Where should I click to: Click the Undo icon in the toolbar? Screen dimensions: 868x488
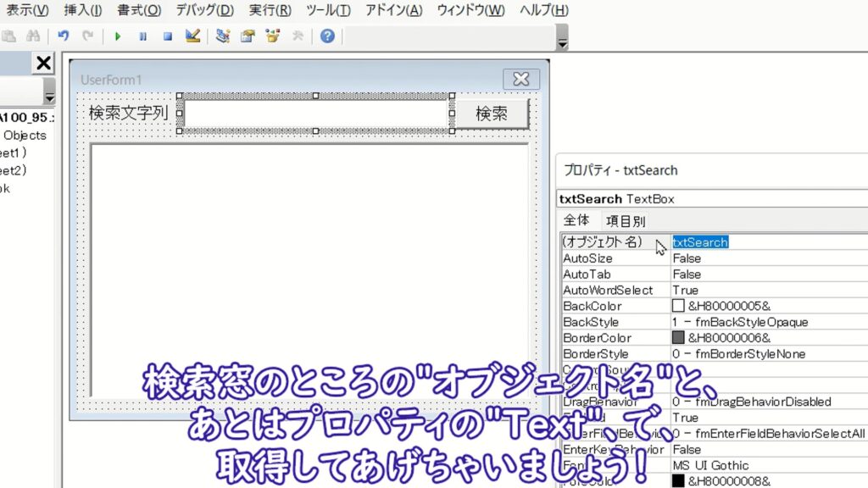click(64, 36)
